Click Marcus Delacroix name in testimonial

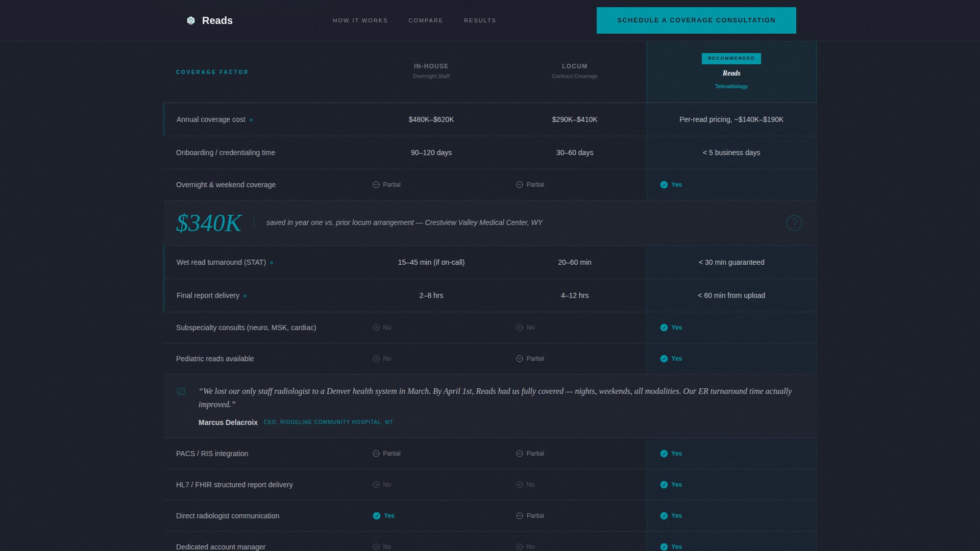coord(228,422)
